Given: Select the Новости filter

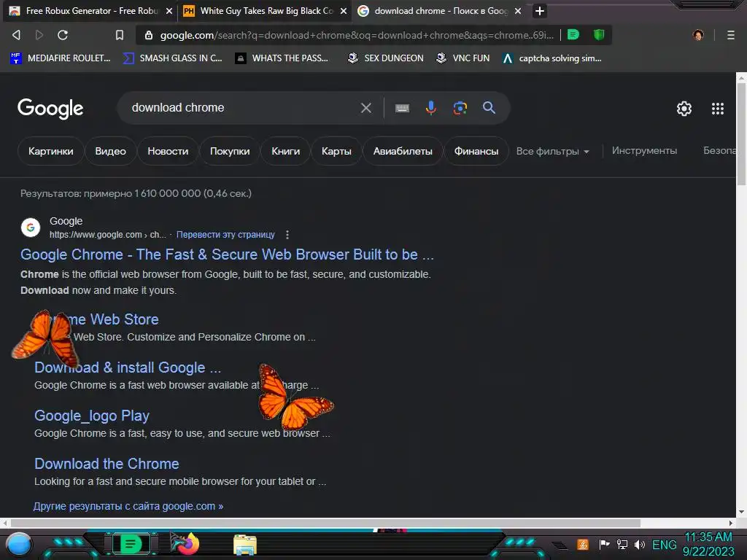Looking at the screenshot, I should [168, 151].
